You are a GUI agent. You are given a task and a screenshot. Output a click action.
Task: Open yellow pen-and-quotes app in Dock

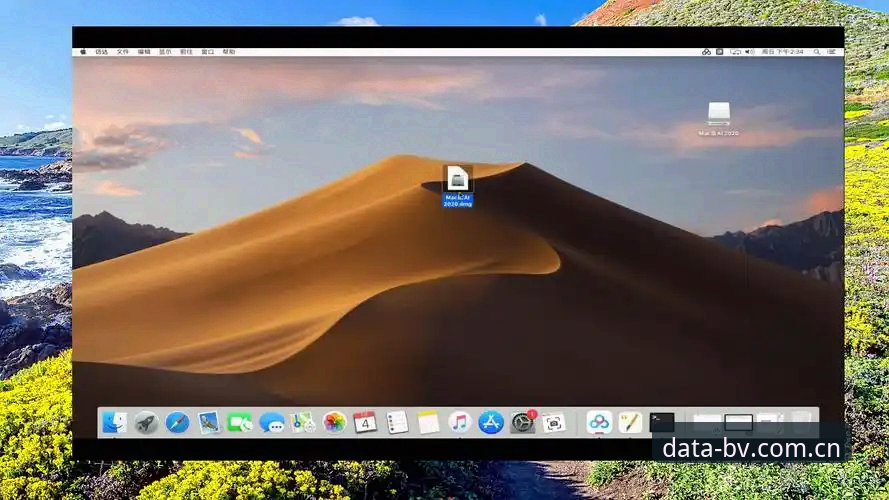coord(630,422)
